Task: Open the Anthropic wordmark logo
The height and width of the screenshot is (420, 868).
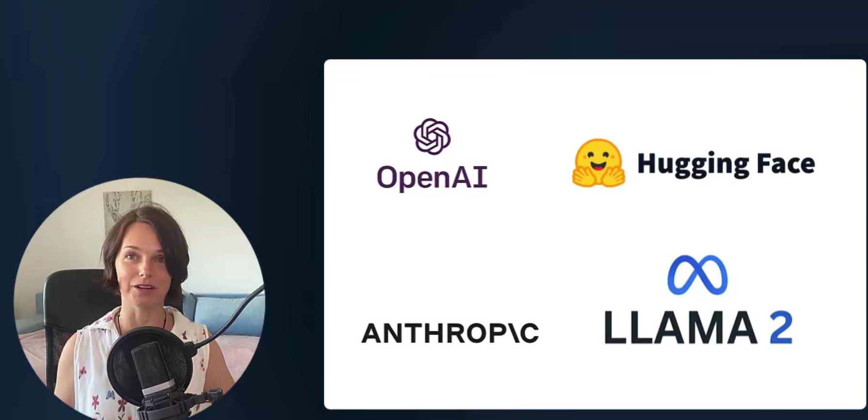Action: tap(450, 333)
